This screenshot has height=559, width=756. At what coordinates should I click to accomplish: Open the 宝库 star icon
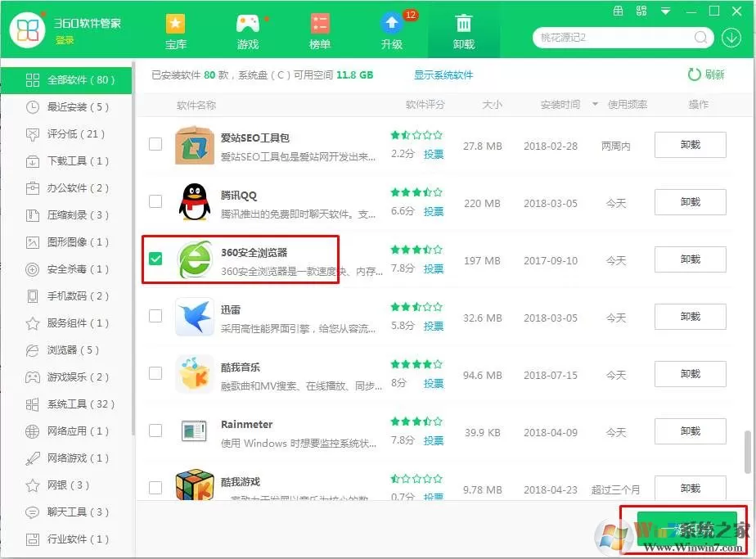click(x=175, y=24)
